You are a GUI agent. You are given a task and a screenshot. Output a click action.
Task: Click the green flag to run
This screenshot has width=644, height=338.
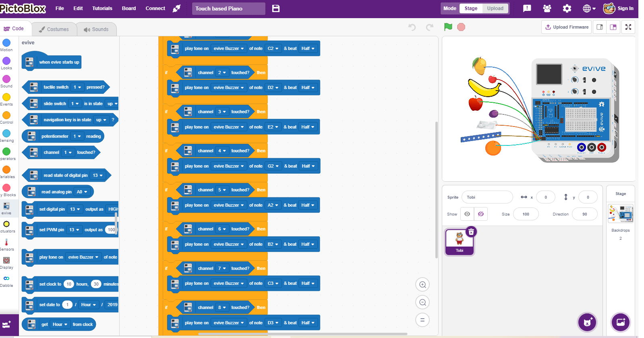448,27
